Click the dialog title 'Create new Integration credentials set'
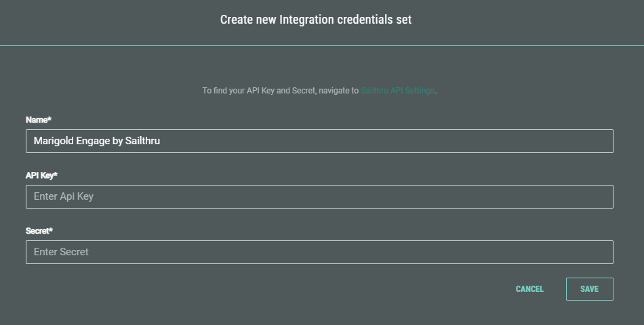Image resolution: width=644 pixels, height=325 pixels. (x=316, y=20)
